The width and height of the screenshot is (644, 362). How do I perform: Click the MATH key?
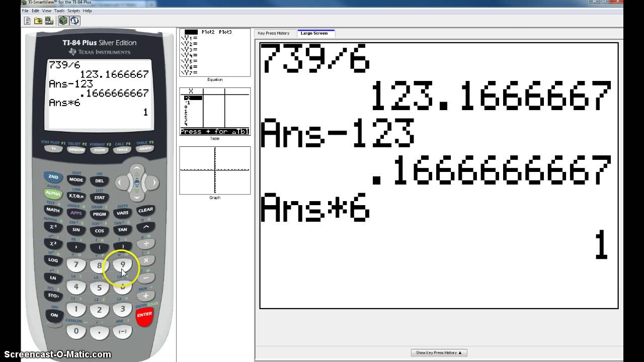(x=53, y=210)
